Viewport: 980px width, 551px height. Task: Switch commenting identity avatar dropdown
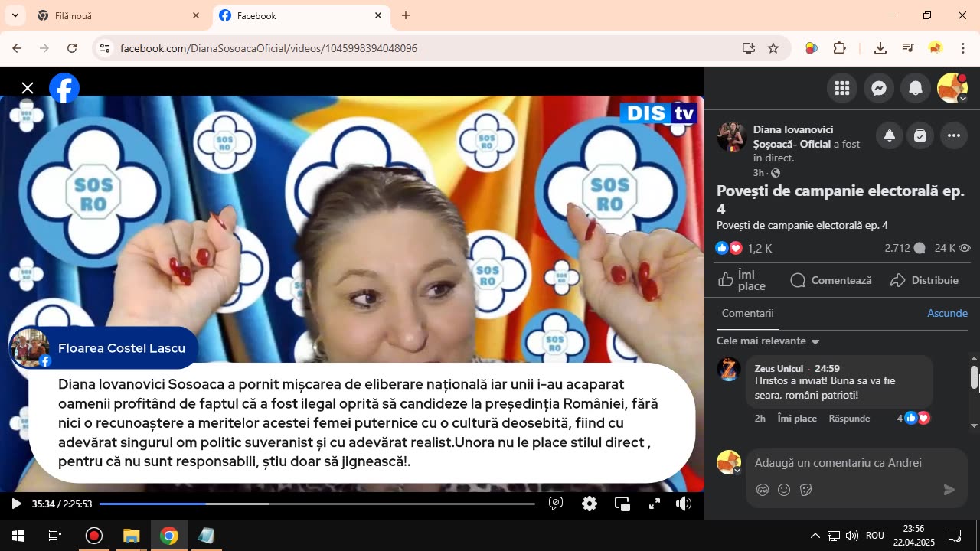(729, 462)
